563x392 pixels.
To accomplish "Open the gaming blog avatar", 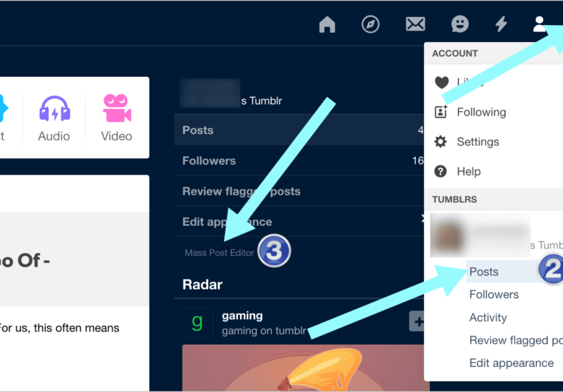I will (197, 322).
